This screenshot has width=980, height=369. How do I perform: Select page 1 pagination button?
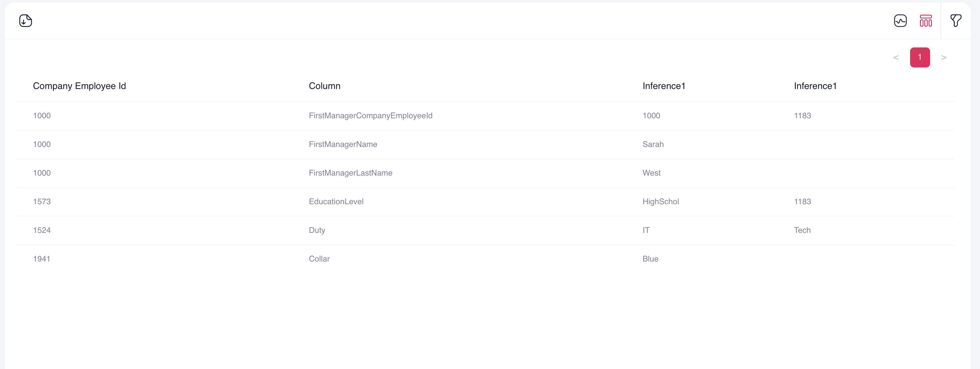tap(920, 57)
